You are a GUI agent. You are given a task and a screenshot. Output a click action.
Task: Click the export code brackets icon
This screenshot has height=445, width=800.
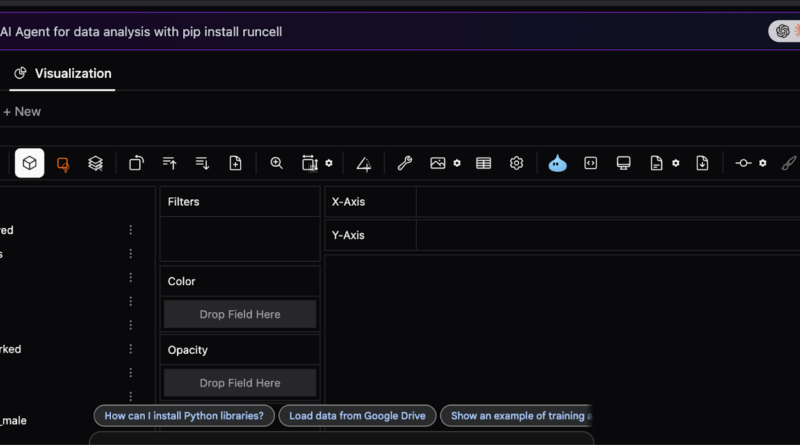coord(590,163)
